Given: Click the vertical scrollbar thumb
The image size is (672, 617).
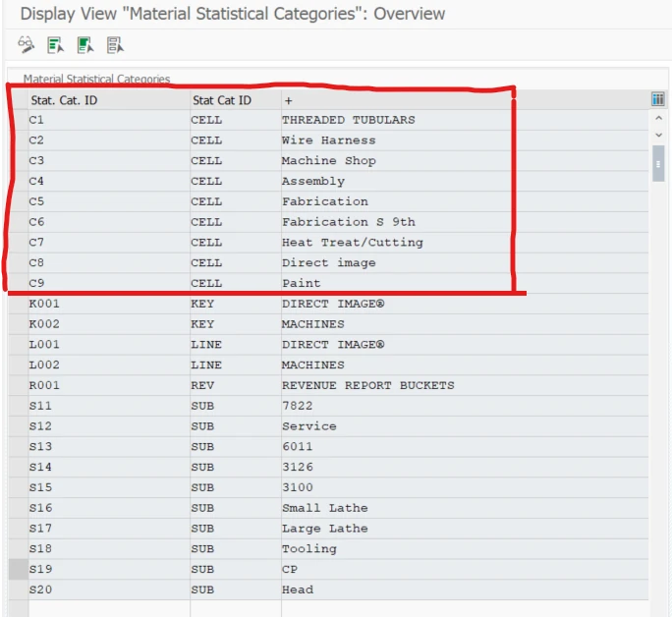Looking at the screenshot, I should click(658, 164).
